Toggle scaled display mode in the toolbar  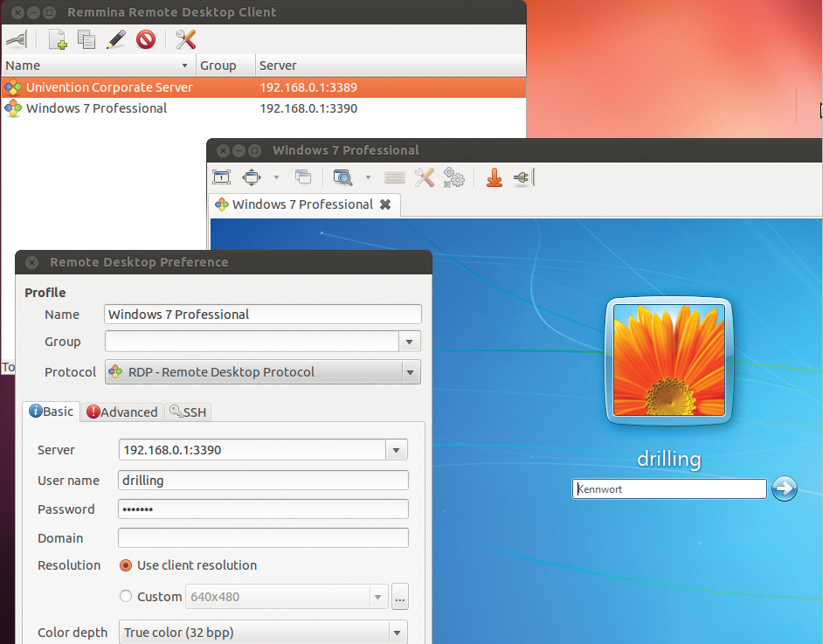[341, 177]
